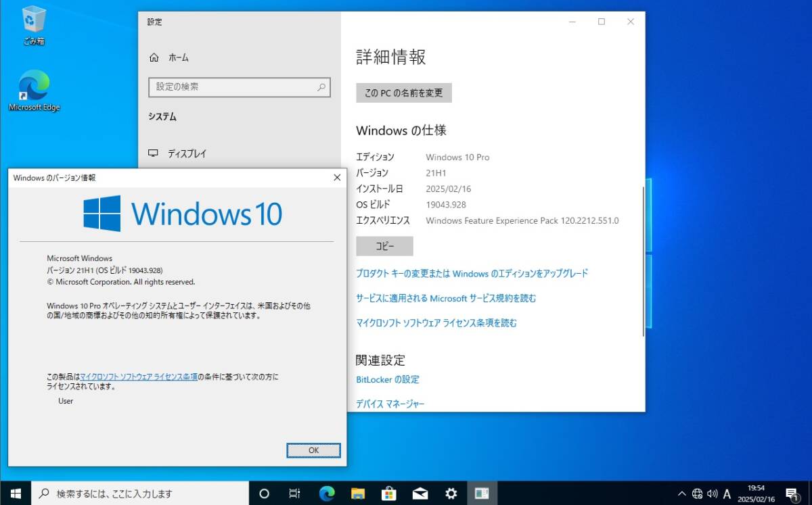Click the 21H1 version value in Settings
The height and width of the screenshot is (505, 812).
(436, 173)
